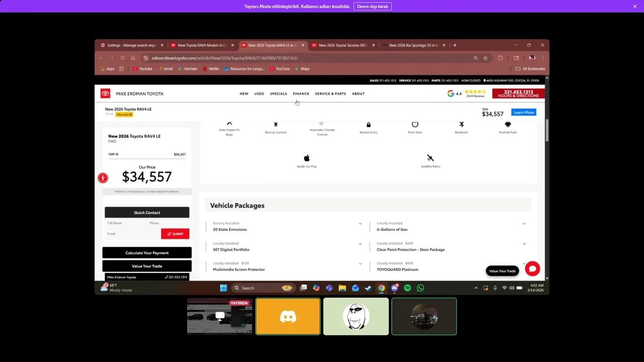
Task: Open Windows Start menu in streamed taskbar
Action: pyautogui.click(x=223, y=288)
